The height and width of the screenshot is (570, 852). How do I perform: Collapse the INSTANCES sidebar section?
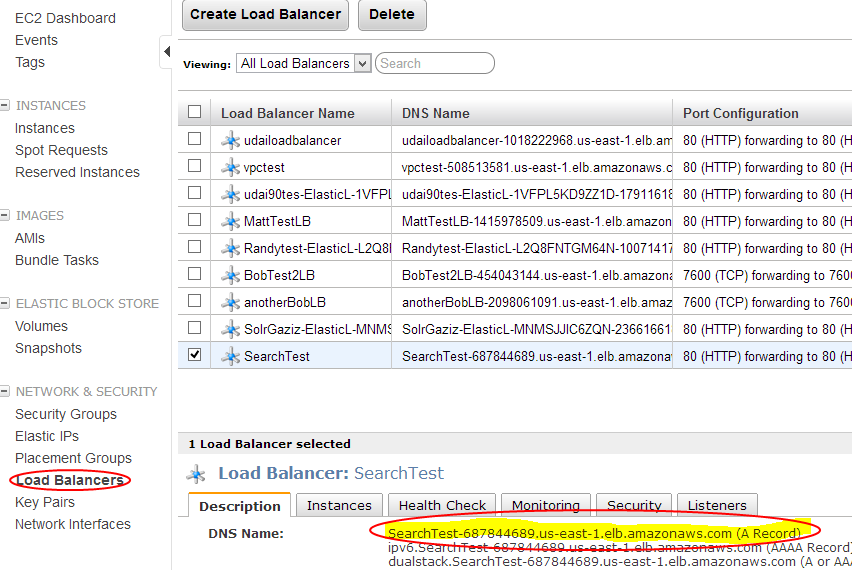[5, 105]
